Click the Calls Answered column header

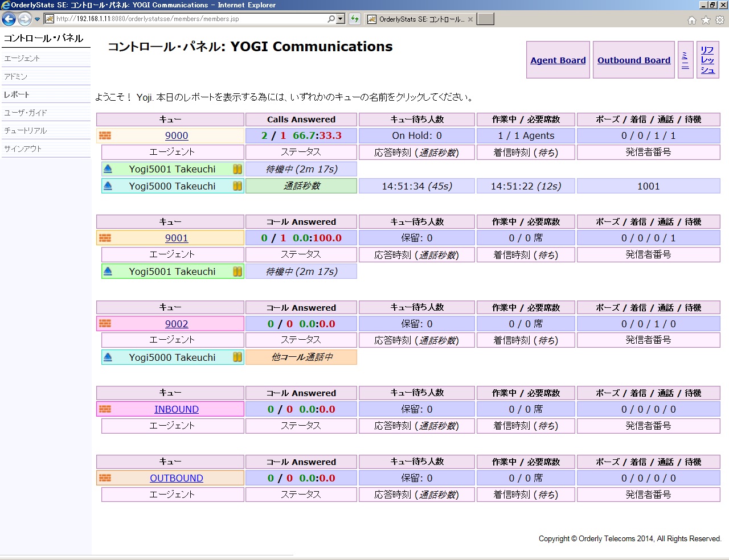click(301, 120)
